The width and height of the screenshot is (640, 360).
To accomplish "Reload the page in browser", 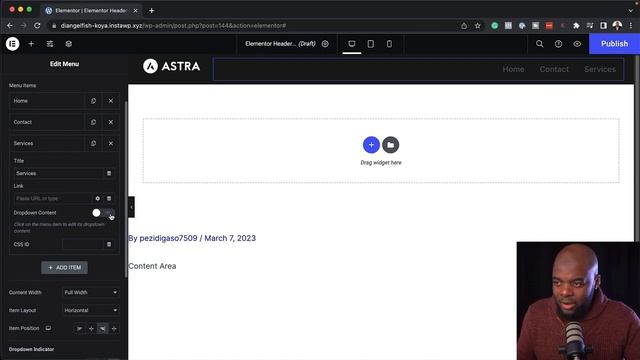I will tap(37, 25).
